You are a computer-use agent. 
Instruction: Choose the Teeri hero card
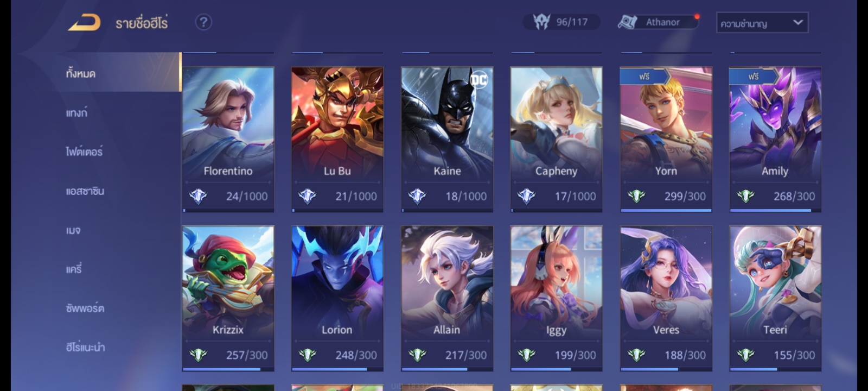click(x=775, y=299)
